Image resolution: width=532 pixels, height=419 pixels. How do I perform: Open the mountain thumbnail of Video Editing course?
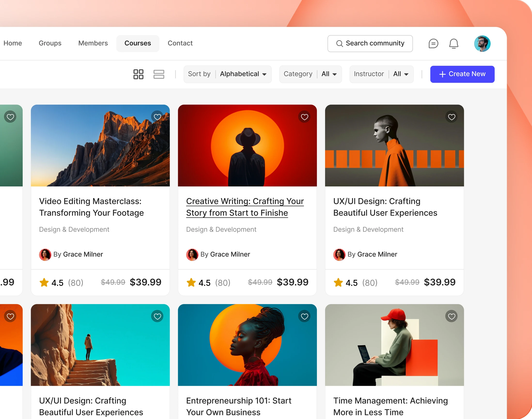click(x=100, y=145)
